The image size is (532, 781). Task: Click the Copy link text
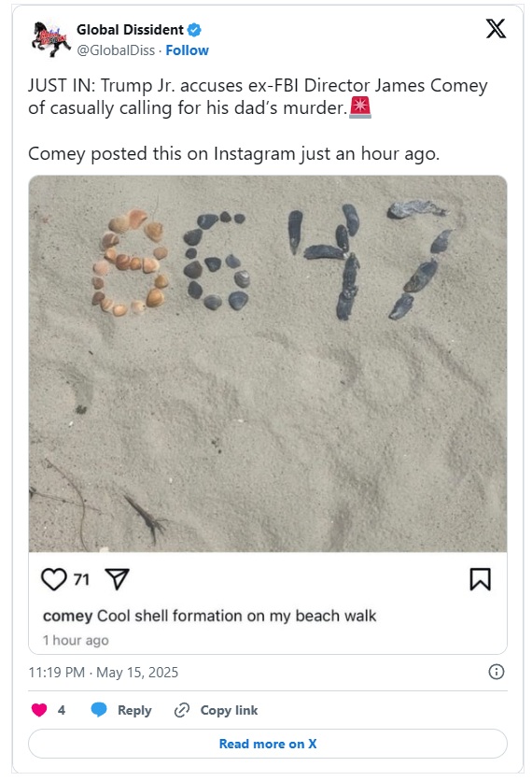point(229,710)
